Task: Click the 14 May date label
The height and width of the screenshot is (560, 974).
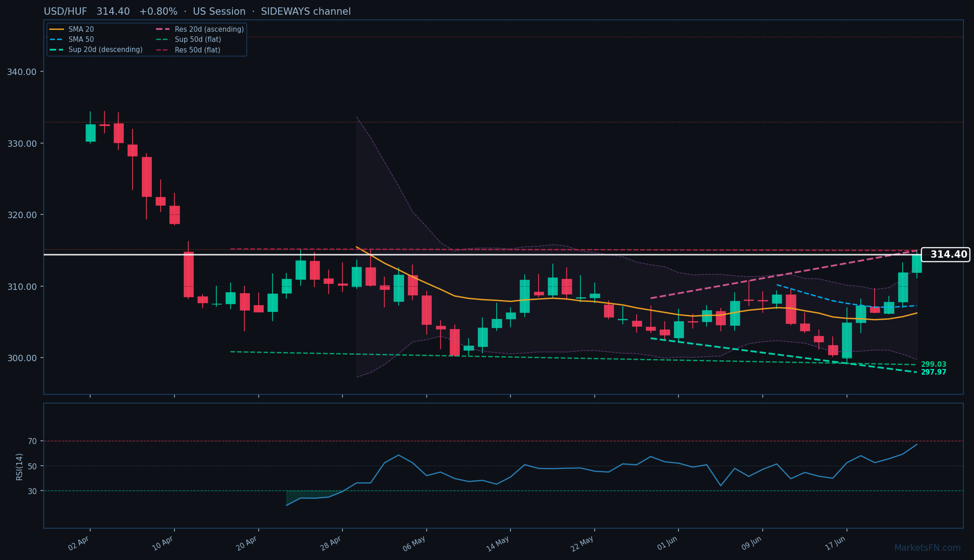Action: click(x=498, y=543)
